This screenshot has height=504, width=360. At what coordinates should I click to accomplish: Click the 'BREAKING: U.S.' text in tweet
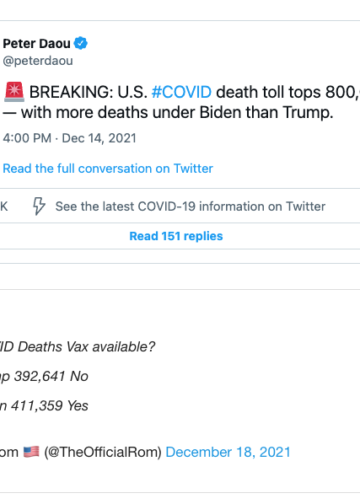88,92
